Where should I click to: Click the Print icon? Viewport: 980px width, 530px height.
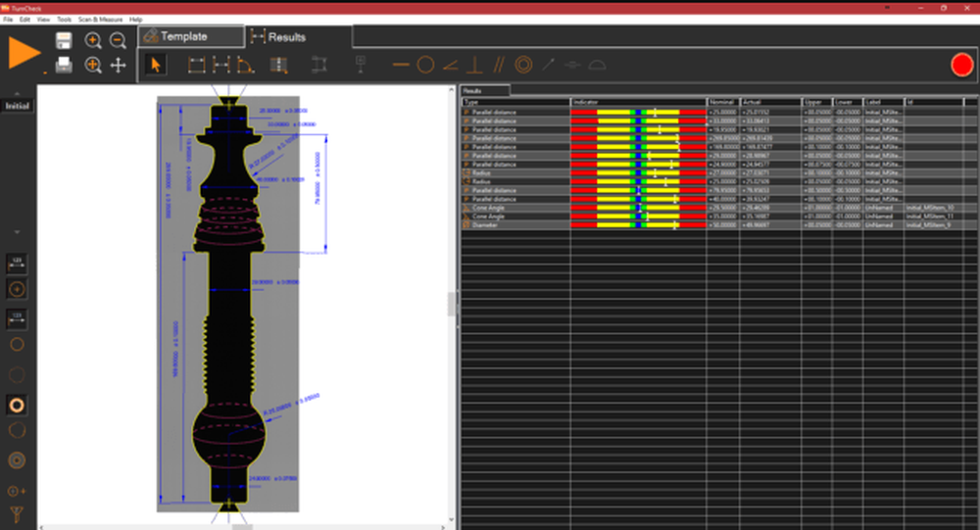click(x=64, y=65)
